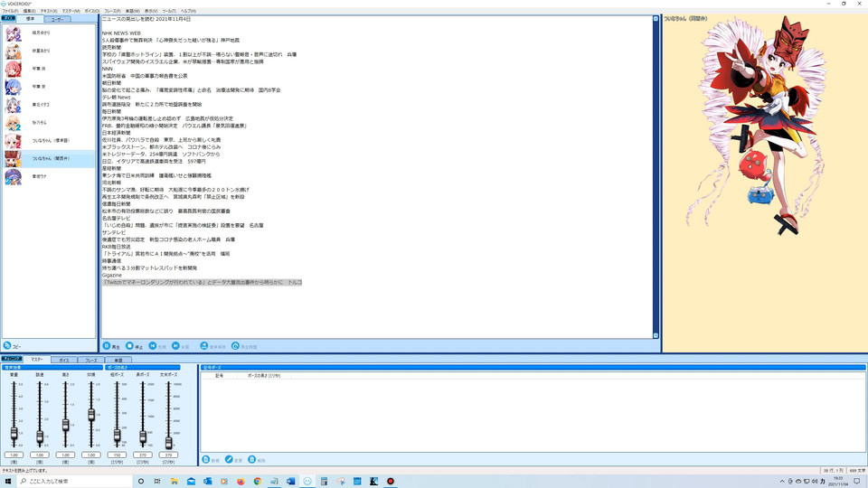Image resolution: width=868 pixels, height=488 pixels.
Task: Click the 文末ポーズ slider handle
Action: [168, 443]
